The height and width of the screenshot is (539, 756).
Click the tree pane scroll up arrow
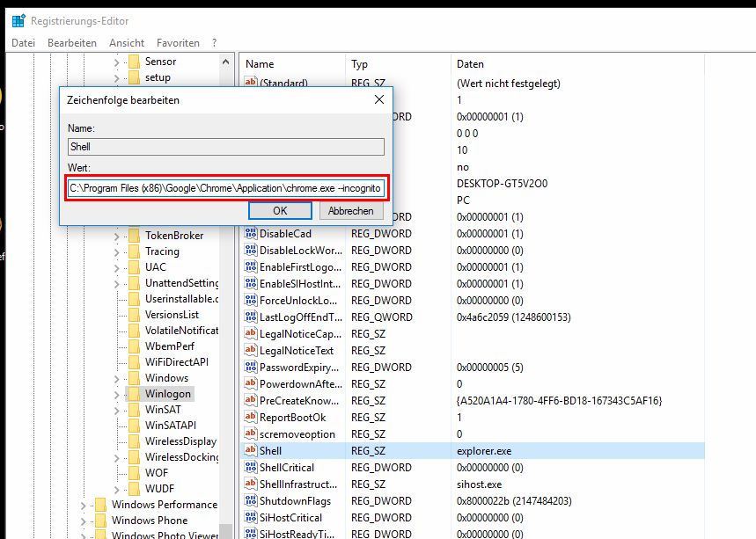[x=225, y=62]
